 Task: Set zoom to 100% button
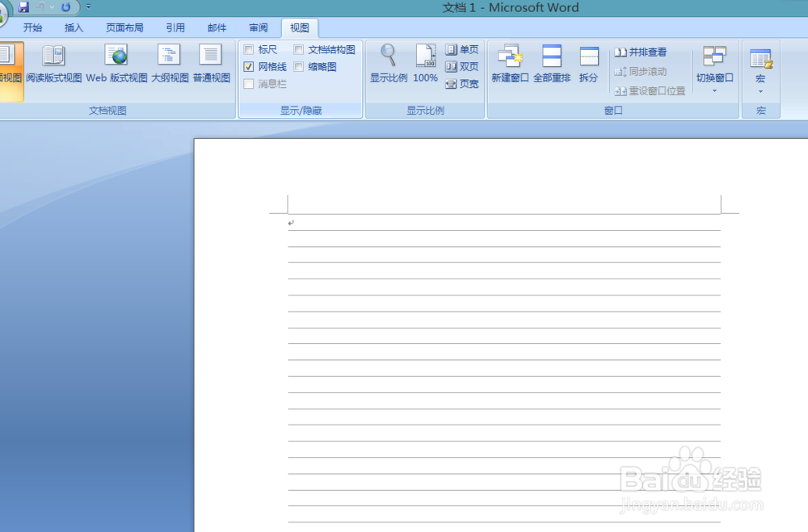(x=426, y=64)
